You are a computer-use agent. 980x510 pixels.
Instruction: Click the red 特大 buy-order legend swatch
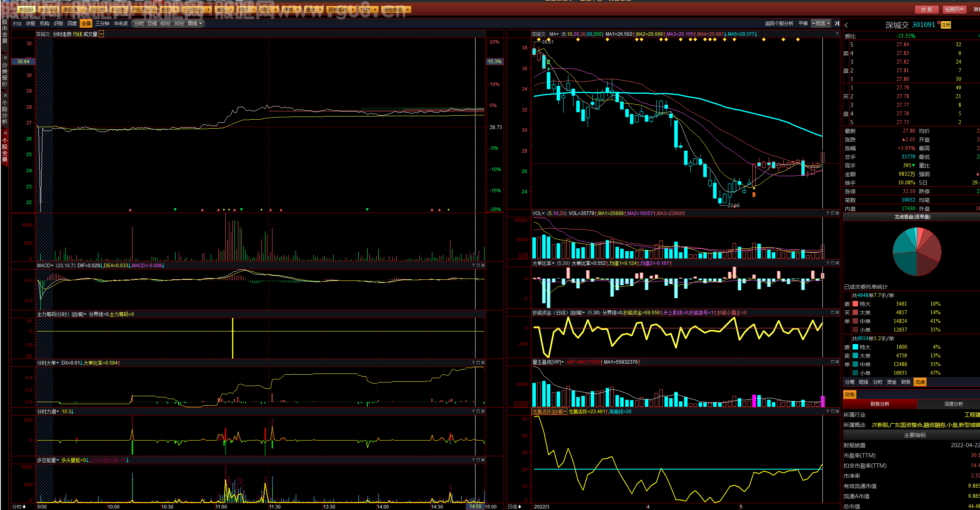[x=855, y=304]
